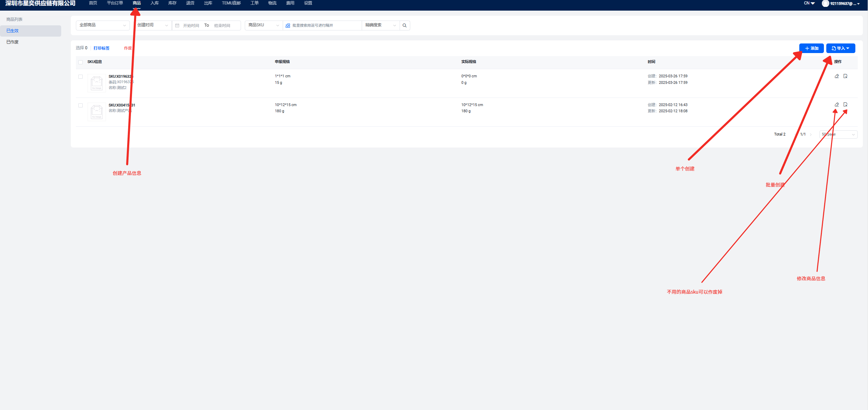Click the user avatar icon

(825, 3)
